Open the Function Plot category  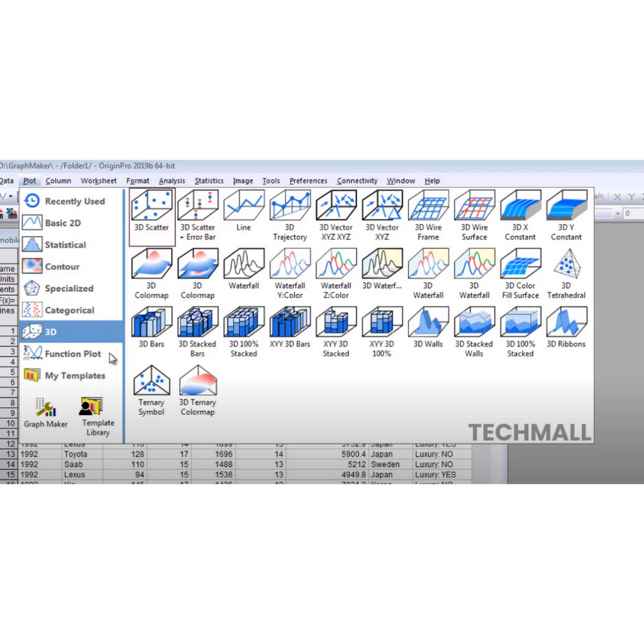[72, 354]
